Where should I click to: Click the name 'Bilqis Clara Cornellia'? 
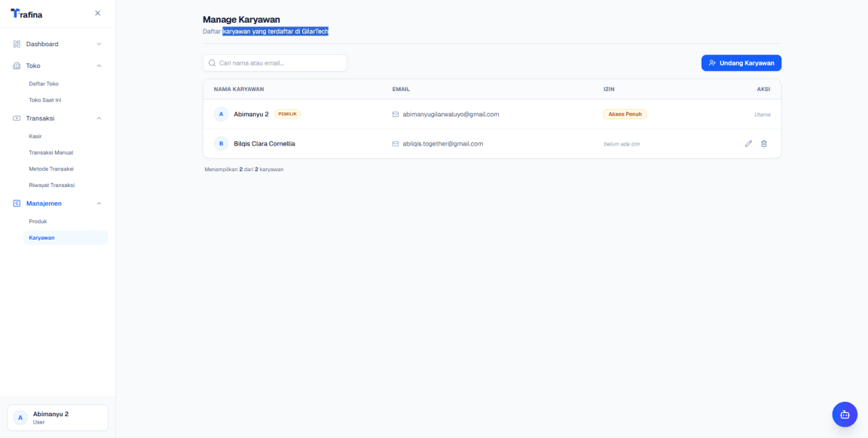[264, 143]
